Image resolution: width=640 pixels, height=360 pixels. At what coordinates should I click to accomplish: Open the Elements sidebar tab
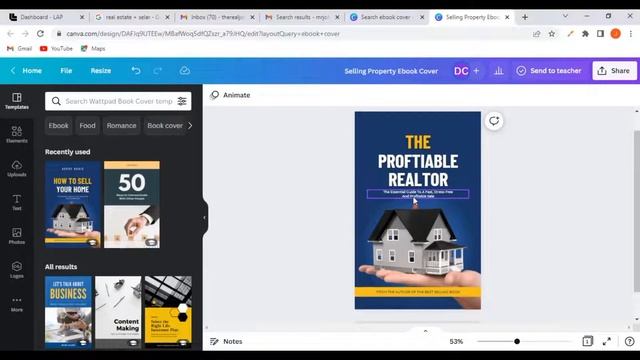click(x=17, y=134)
